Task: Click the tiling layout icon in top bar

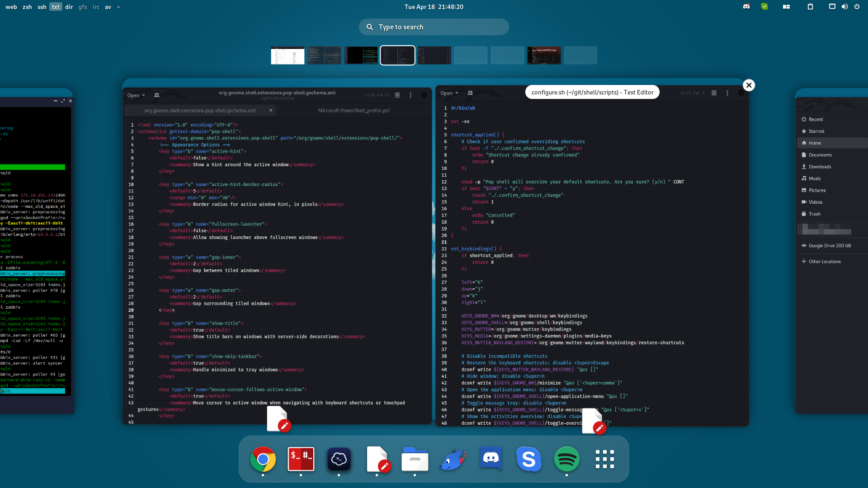Action: click(786, 7)
